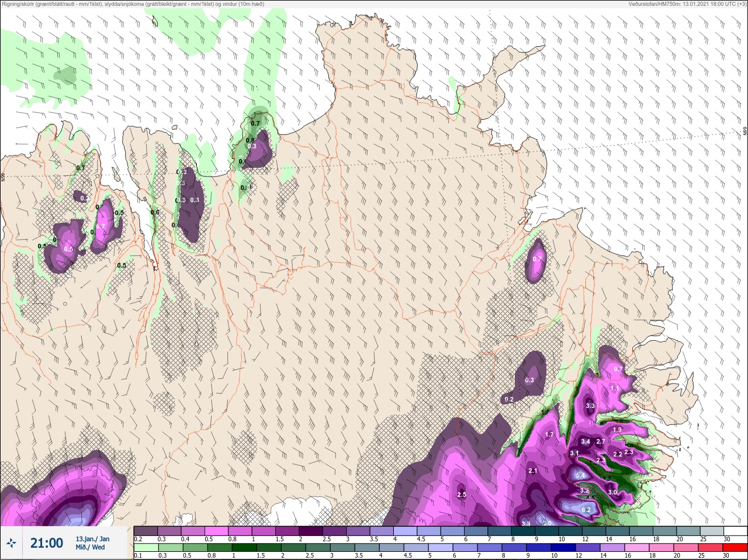
Task: Click the weekday text Mið./ Wed
Action: (91, 547)
